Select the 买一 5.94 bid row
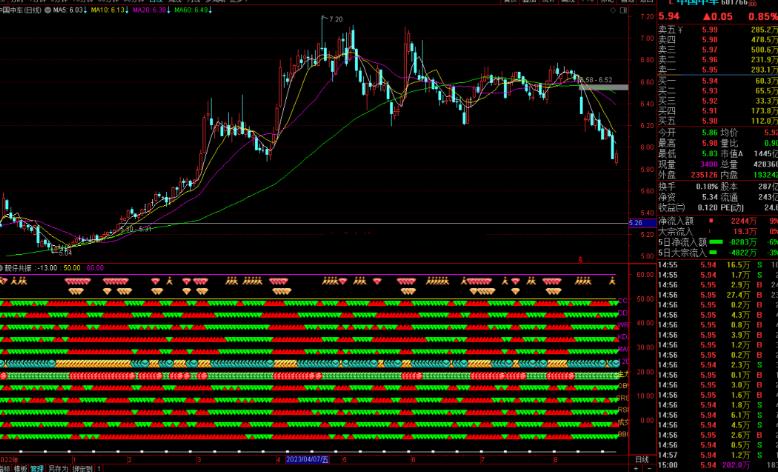This screenshot has width=778, height=472. [718, 81]
